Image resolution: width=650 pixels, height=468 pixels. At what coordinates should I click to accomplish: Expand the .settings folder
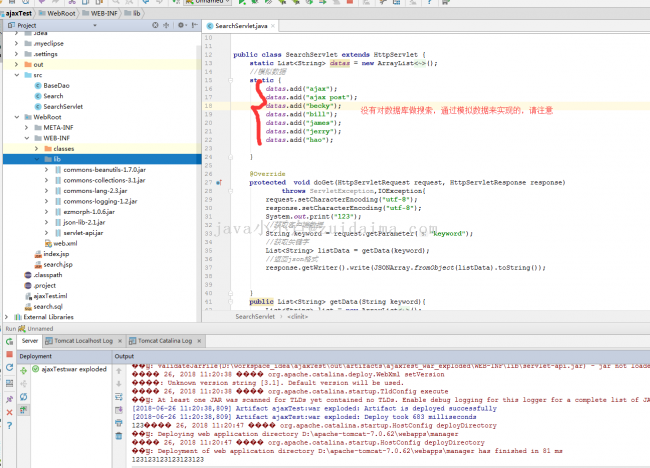(x=16, y=54)
